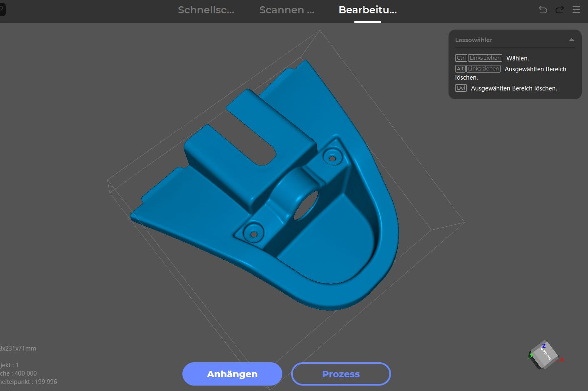The image size is (588, 391).
Task: Click the vertex count status text
Action: (28, 381)
